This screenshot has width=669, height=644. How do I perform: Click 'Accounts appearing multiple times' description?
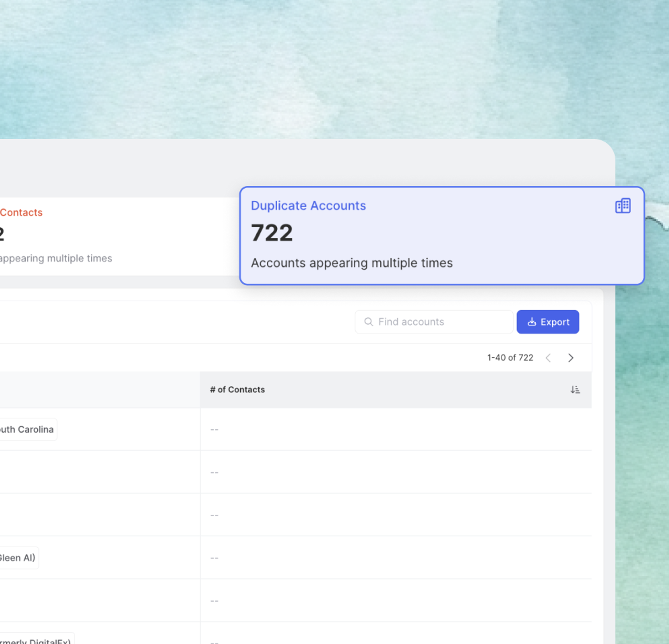coord(352,263)
